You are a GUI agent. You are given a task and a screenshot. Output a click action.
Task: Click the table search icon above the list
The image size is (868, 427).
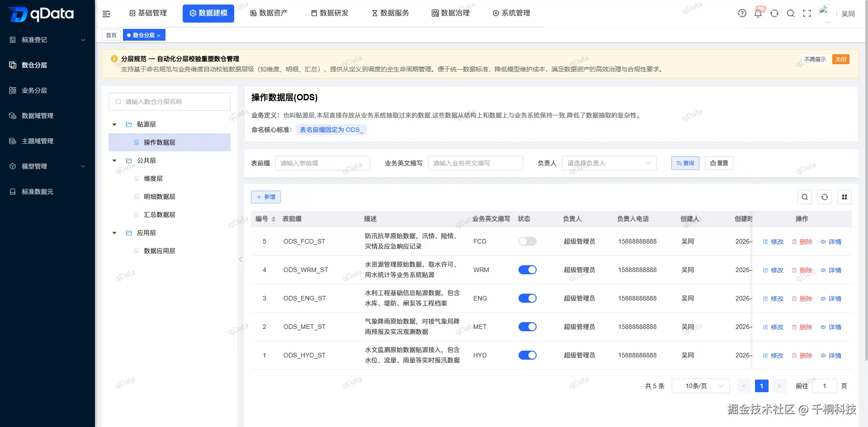(805, 197)
